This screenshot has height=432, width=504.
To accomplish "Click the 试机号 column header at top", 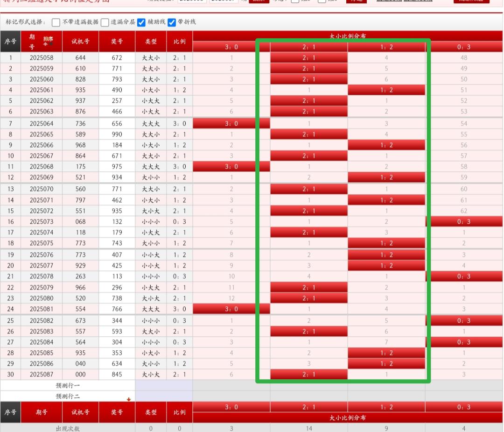I will (80, 41).
